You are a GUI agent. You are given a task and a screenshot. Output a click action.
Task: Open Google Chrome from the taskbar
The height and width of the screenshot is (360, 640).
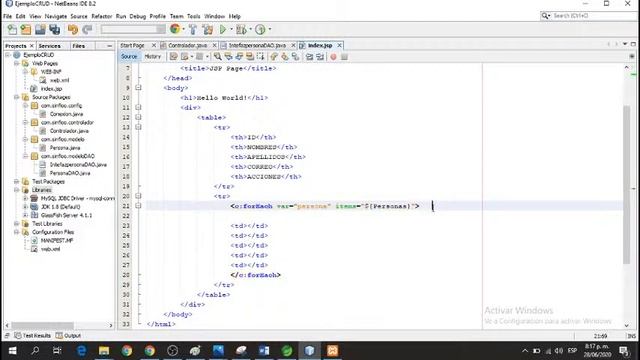(x=127, y=350)
